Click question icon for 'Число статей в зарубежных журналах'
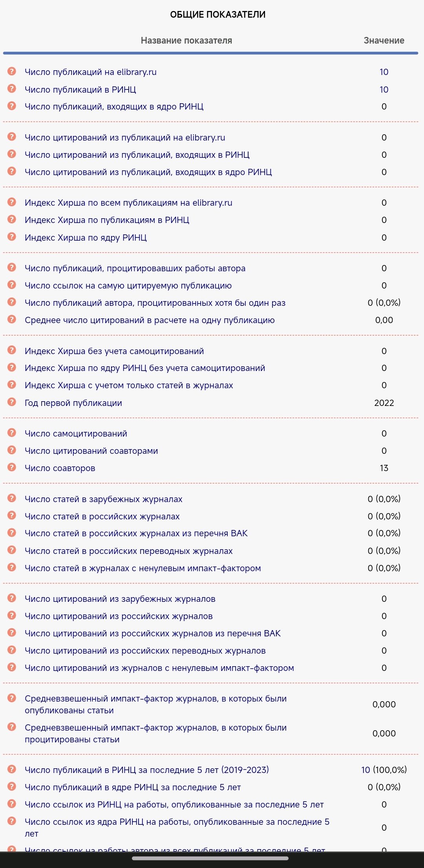424x868 pixels. pos(12,498)
